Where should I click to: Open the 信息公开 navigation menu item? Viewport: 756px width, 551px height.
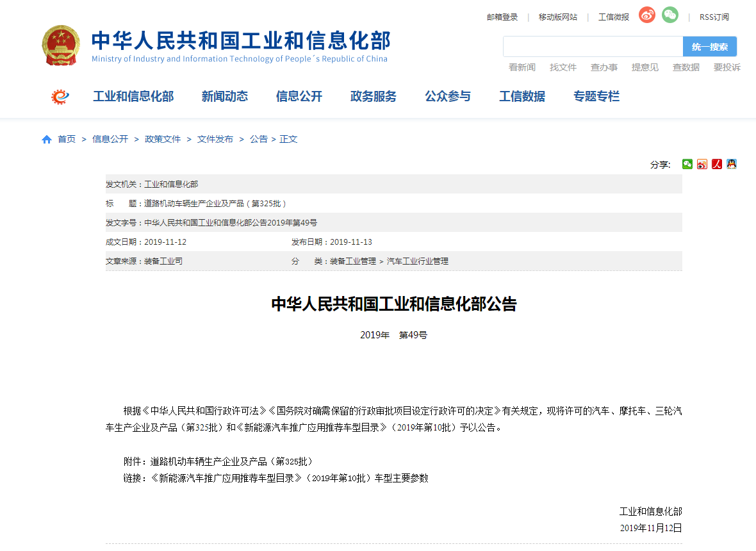pos(299,96)
